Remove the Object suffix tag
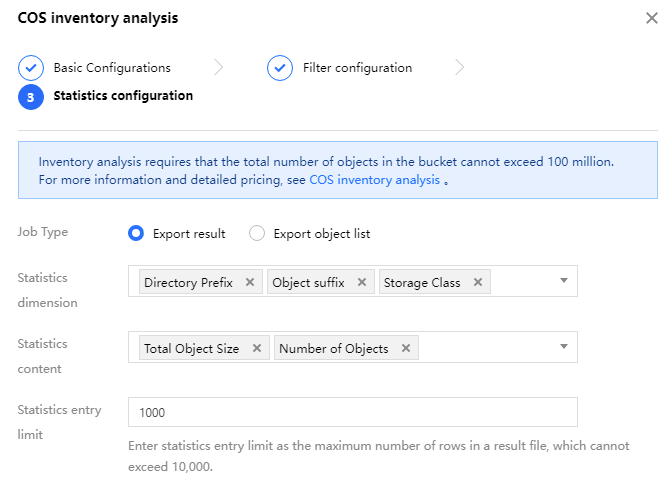 361,283
